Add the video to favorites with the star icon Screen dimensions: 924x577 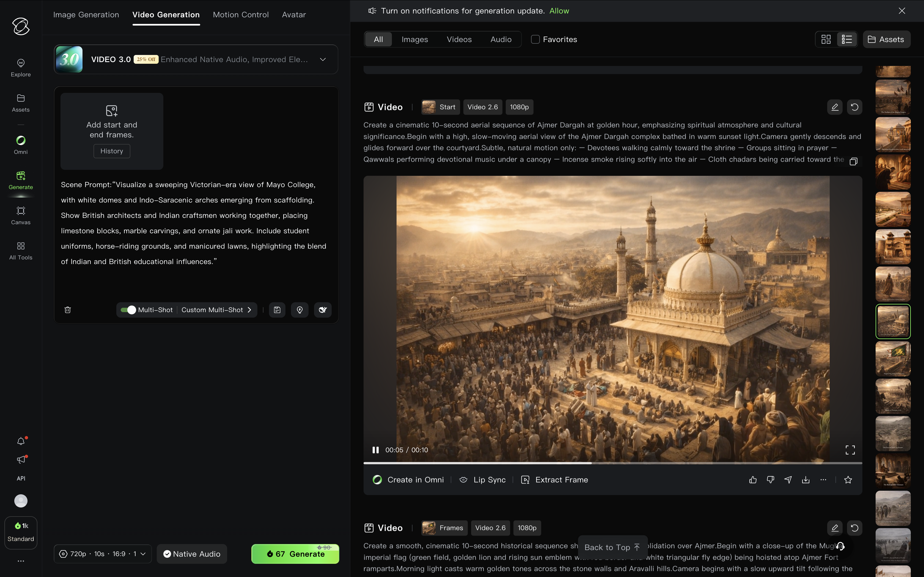click(848, 480)
